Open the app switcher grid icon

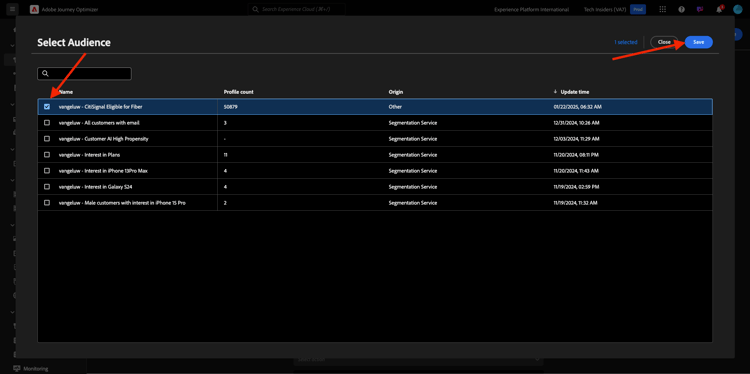662,9
